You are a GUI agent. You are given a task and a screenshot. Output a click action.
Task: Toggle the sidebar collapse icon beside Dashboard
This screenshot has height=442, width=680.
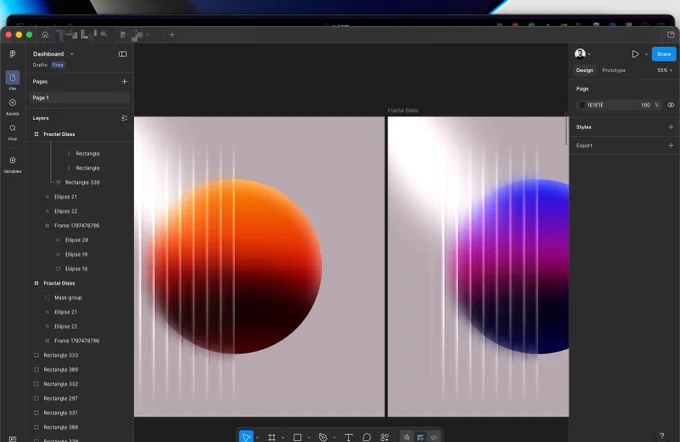[x=123, y=54]
